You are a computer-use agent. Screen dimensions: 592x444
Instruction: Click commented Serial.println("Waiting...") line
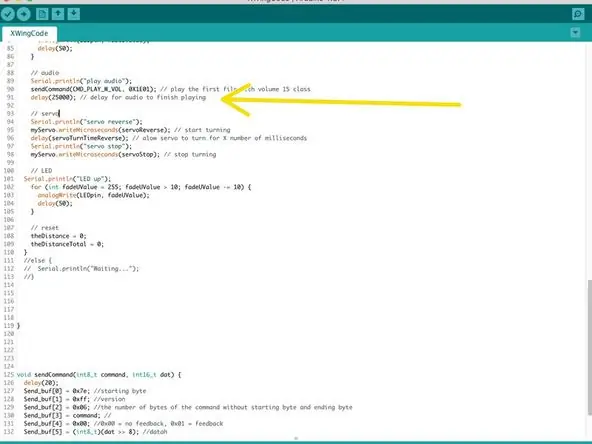coord(81,269)
